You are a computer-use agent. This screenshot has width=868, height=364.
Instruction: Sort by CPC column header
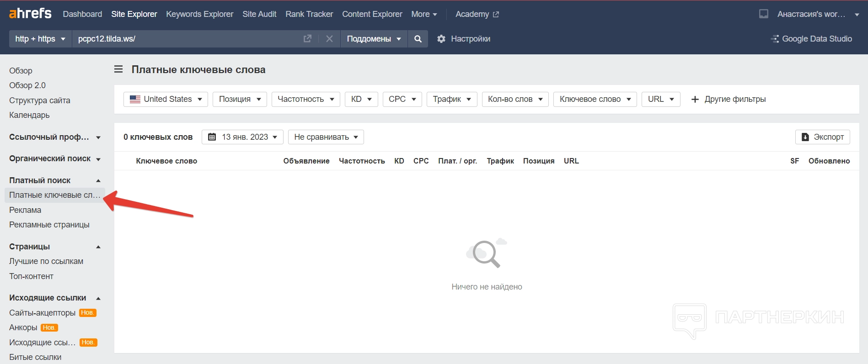click(x=421, y=161)
